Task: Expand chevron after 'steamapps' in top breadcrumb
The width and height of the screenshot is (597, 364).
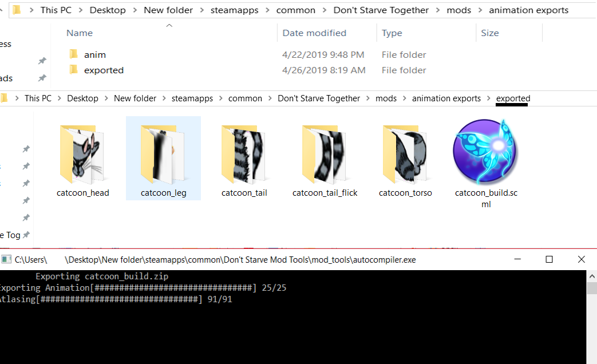Action: tap(267, 10)
